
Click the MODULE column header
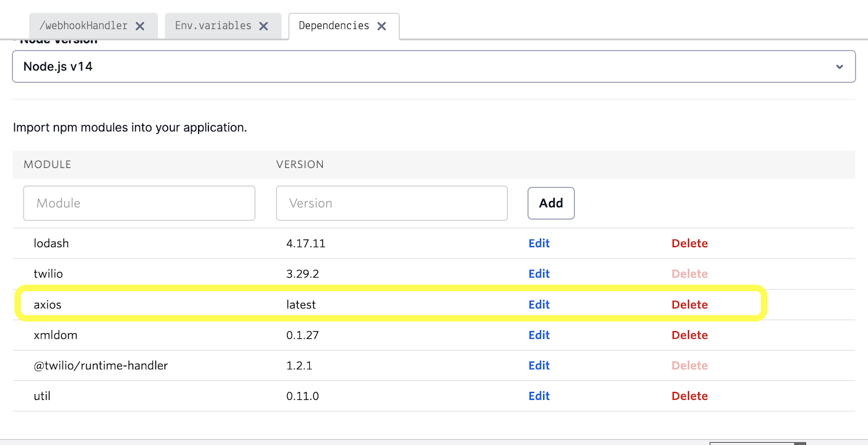[x=47, y=164]
